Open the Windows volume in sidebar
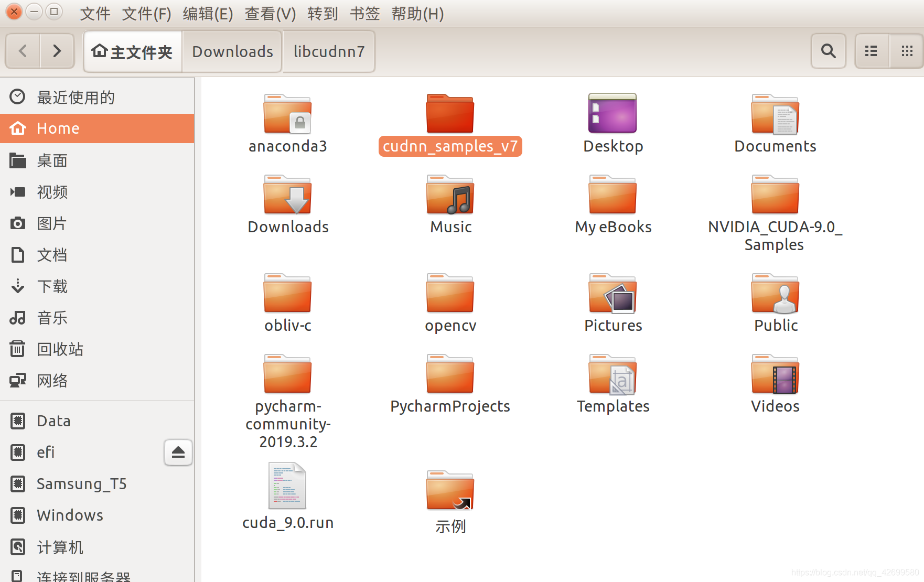This screenshot has width=924, height=582. 97,515
